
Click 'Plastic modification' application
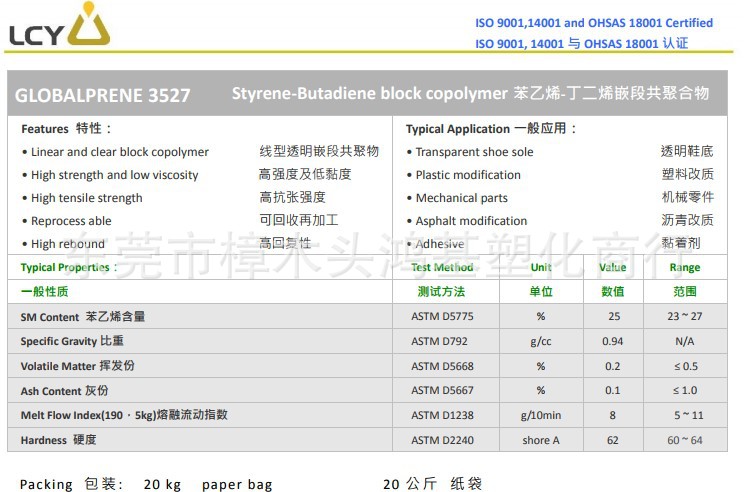(x=468, y=175)
